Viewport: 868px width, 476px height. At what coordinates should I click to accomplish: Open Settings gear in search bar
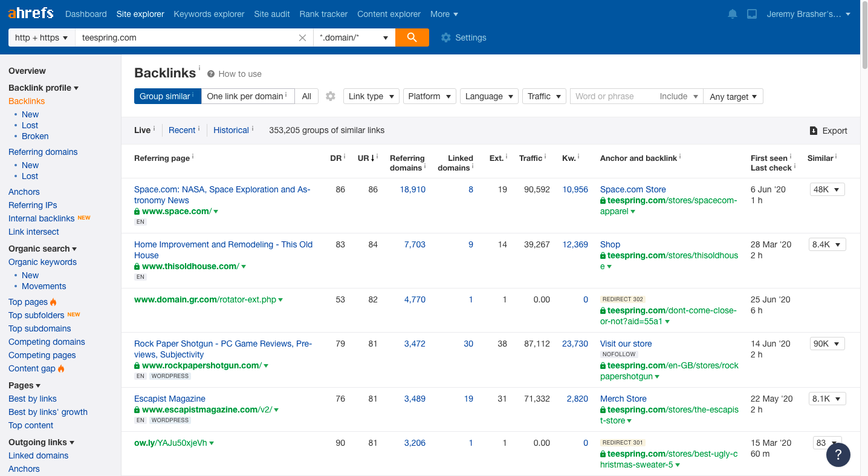click(446, 37)
